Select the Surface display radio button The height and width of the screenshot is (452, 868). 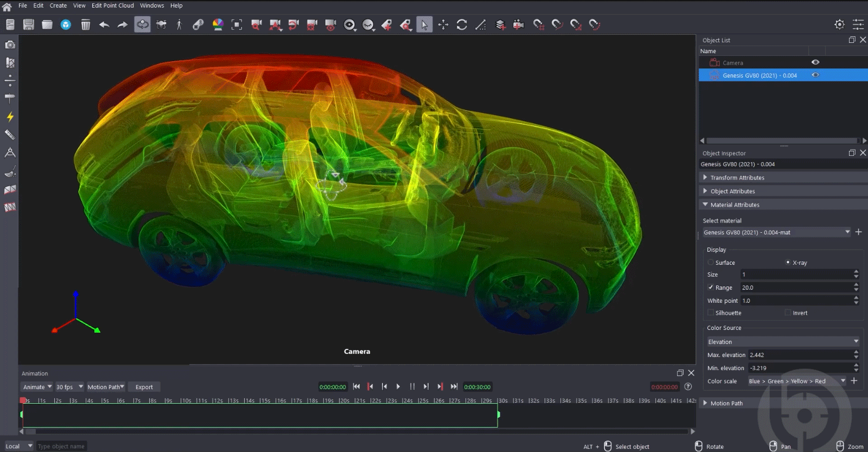[x=711, y=263]
